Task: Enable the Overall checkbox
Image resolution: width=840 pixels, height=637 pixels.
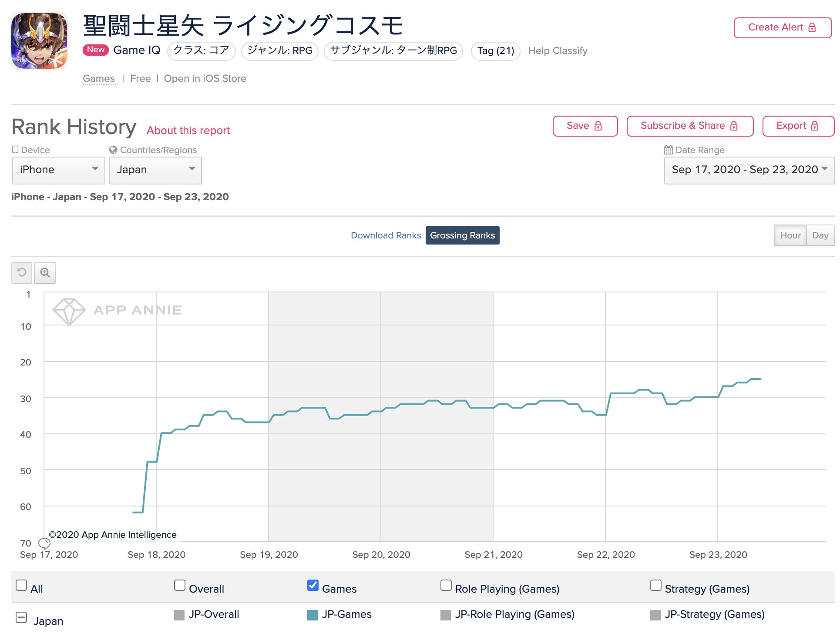Action: click(180, 585)
